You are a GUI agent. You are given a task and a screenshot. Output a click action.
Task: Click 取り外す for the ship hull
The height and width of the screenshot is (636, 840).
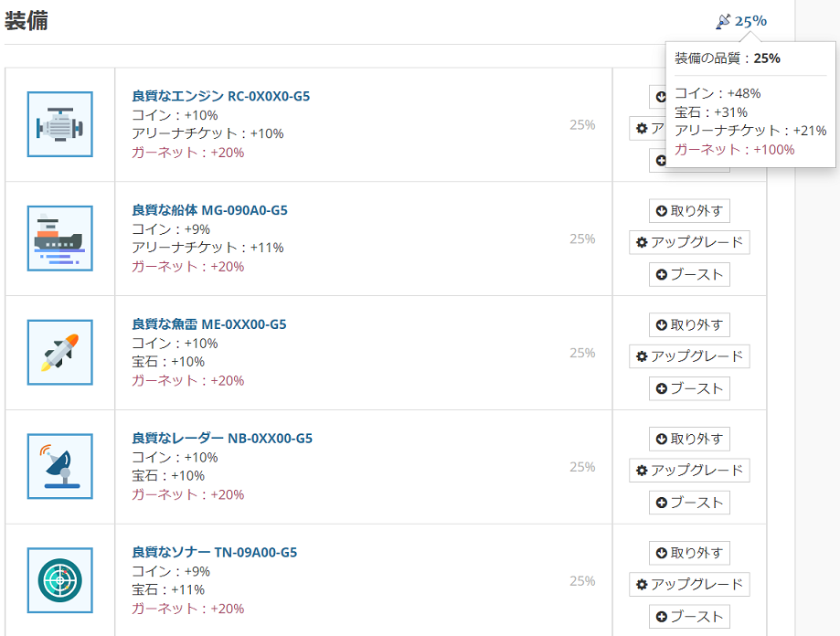[x=689, y=211]
